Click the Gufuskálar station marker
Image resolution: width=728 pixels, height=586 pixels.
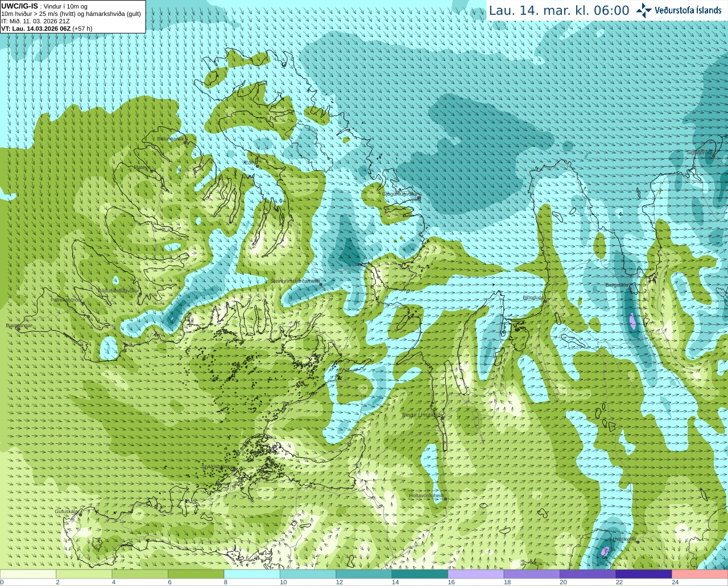(80, 514)
